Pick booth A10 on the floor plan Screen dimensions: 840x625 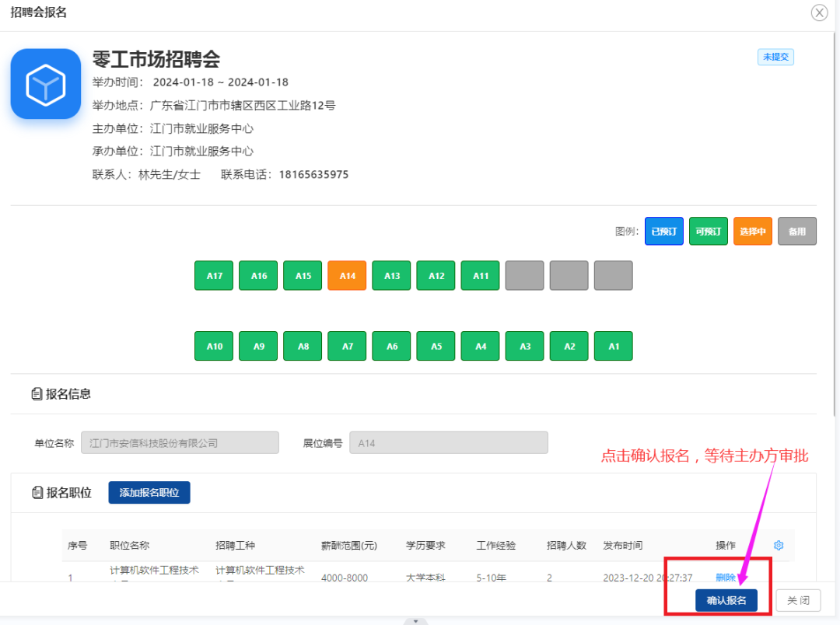point(214,347)
